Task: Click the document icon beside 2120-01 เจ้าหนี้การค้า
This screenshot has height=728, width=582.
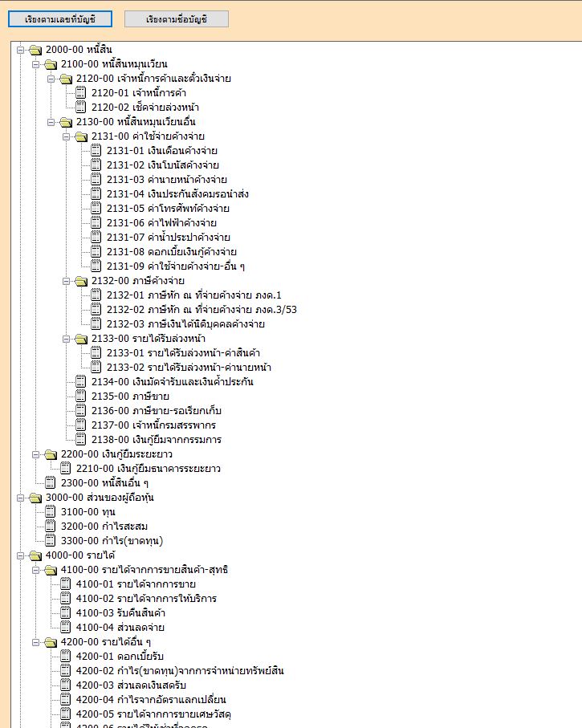Action: 80,93
